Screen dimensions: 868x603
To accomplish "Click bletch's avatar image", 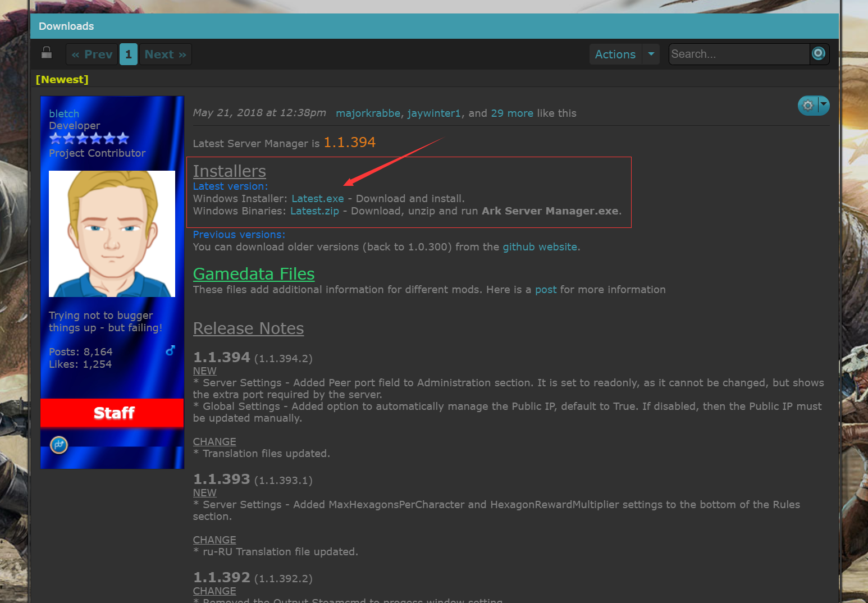I will [112, 234].
